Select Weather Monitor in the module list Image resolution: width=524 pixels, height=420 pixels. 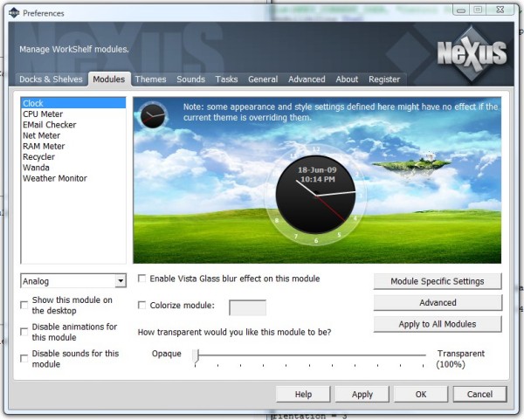(73, 178)
